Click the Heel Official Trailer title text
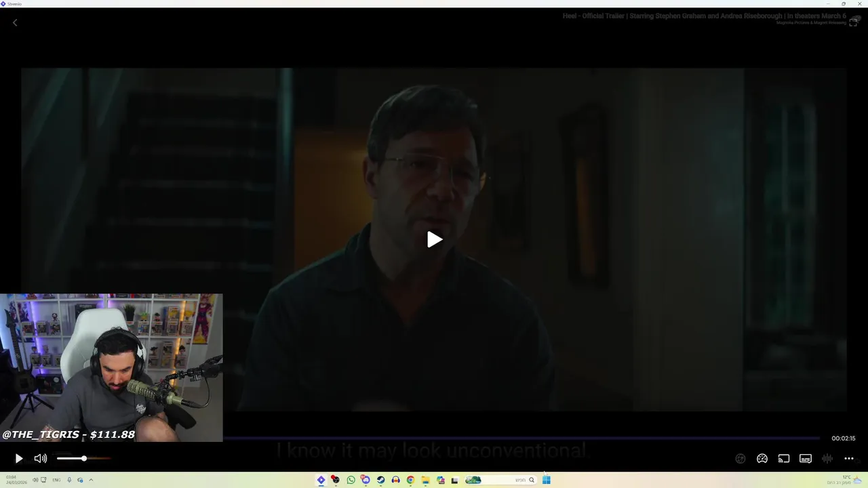 click(x=704, y=16)
